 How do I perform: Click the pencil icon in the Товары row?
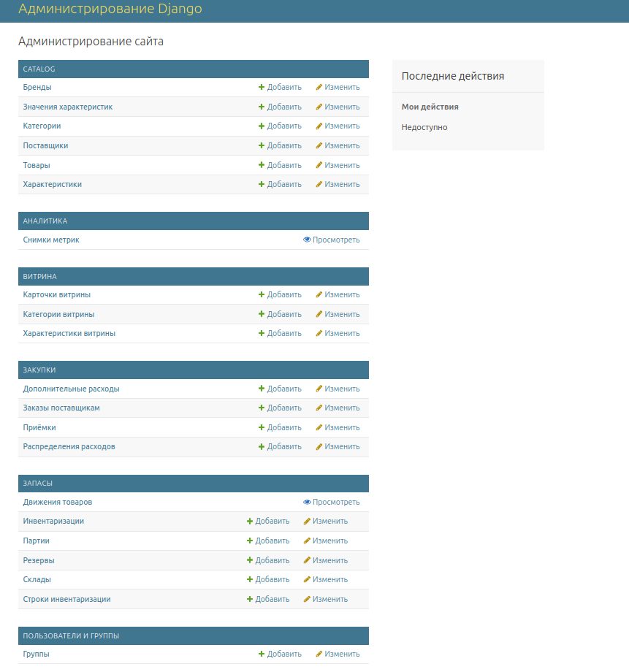pos(319,165)
